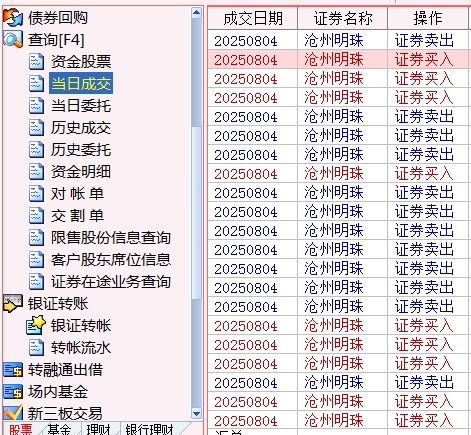Screen dimensions: 471x435
Task: Open 对帐单 statement
Action: [77, 194]
